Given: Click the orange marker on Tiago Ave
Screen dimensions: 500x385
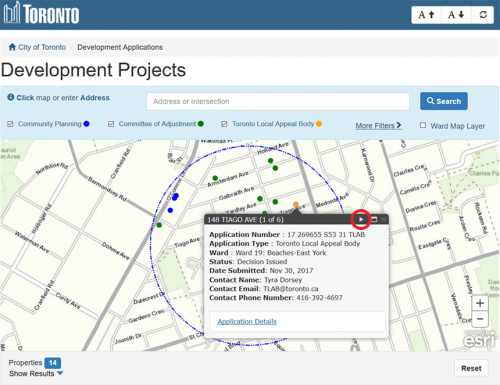Looking at the screenshot, I should [x=296, y=204].
